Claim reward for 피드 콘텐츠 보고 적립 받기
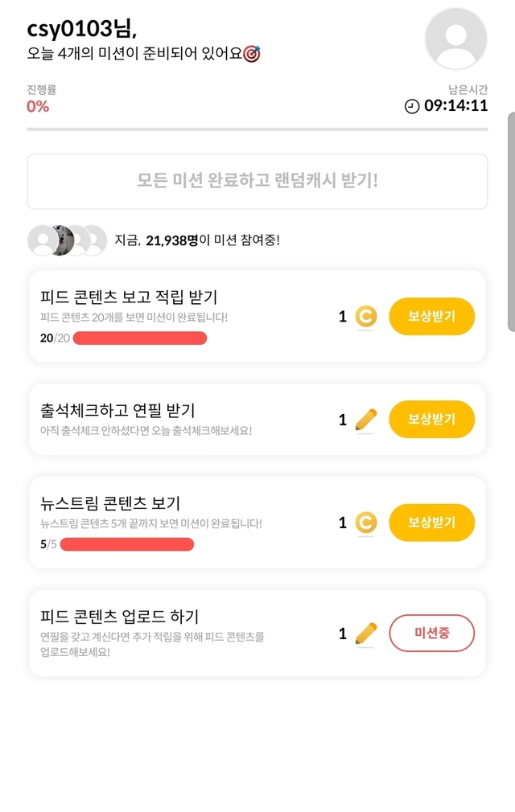This screenshot has width=515, height=812. point(431,317)
